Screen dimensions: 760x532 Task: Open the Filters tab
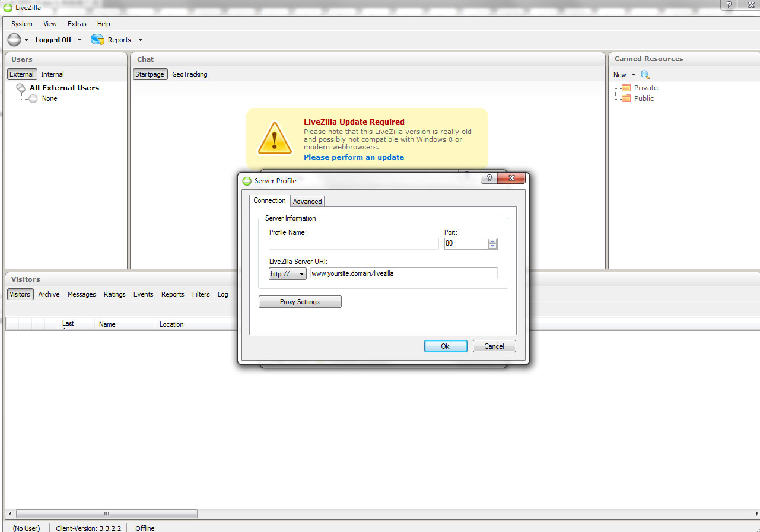[x=201, y=294]
